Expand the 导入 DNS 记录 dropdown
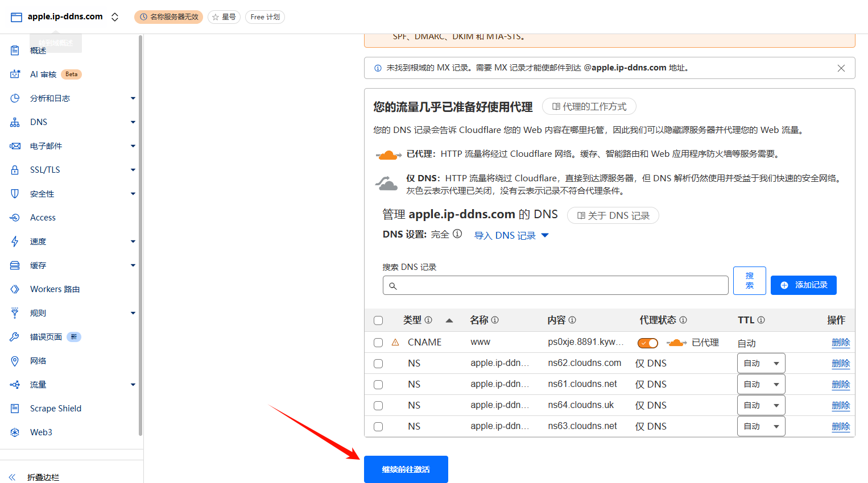868x483 pixels. [511, 235]
